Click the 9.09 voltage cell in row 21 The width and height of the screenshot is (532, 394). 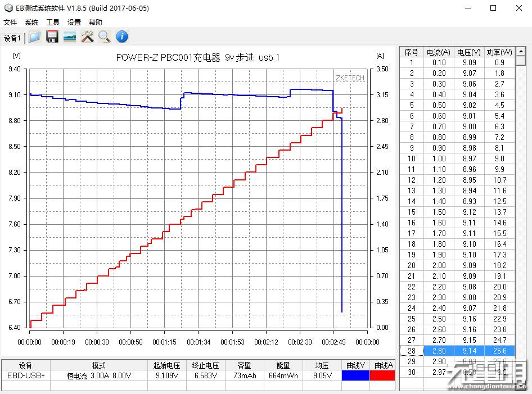point(469,276)
